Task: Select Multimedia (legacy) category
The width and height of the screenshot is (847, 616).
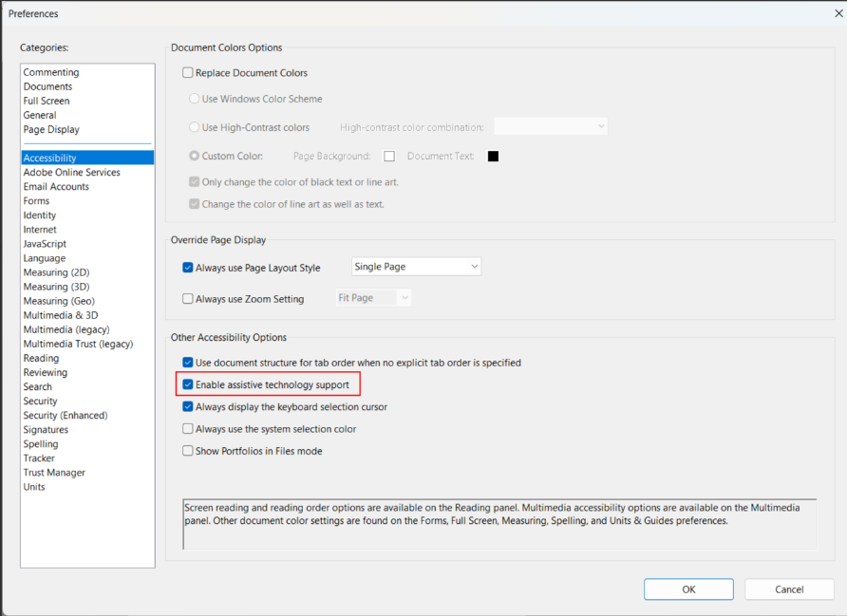Action: 87,329
